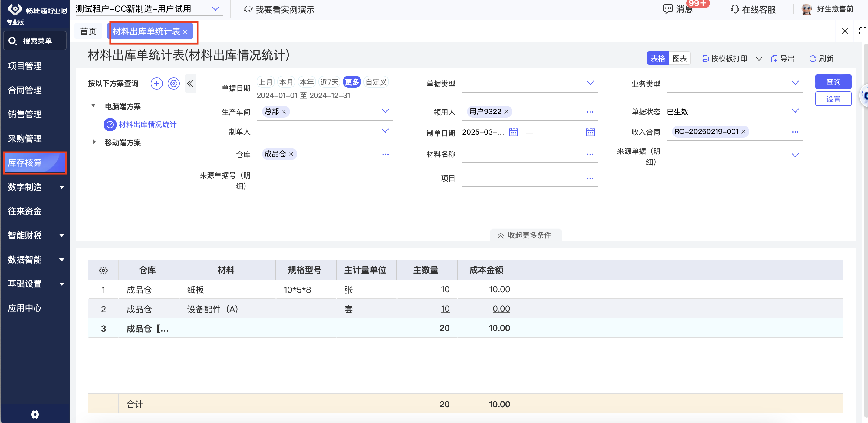Expand 按模板打印 options arrow
This screenshot has height=423, width=868.
(759, 59)
